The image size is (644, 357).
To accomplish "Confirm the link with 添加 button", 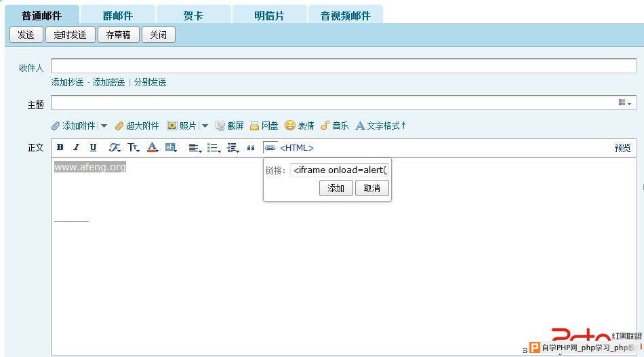I will coord(336,189).
